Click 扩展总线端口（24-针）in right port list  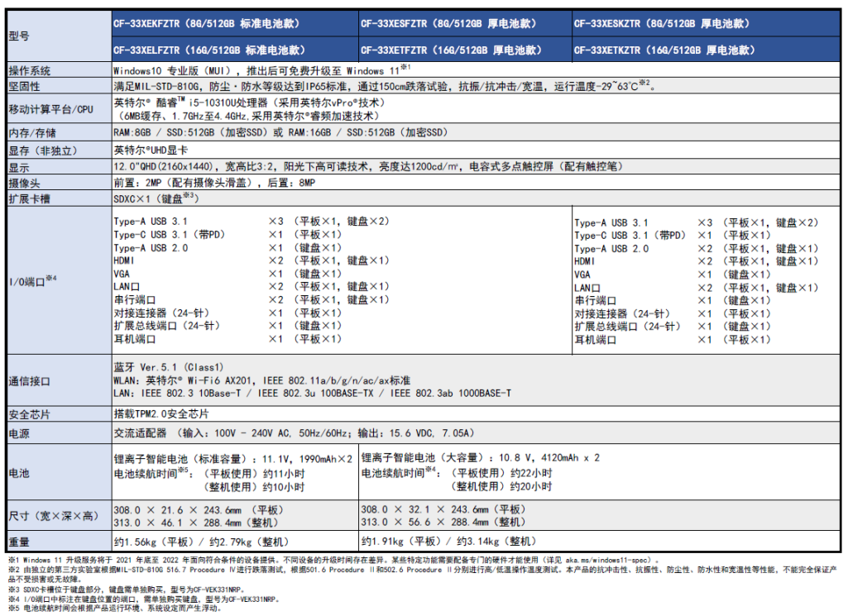click(x=627, y=327)
